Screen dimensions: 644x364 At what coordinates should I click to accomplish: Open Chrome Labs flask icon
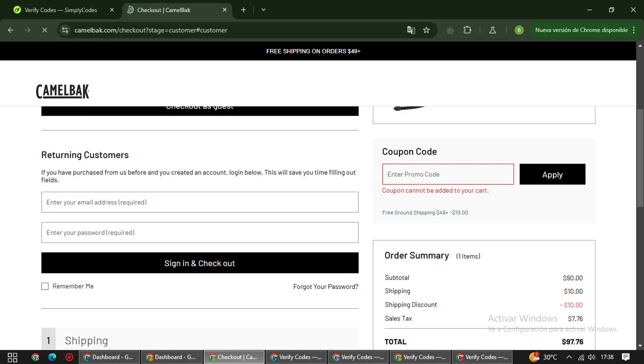click(492, 30)
